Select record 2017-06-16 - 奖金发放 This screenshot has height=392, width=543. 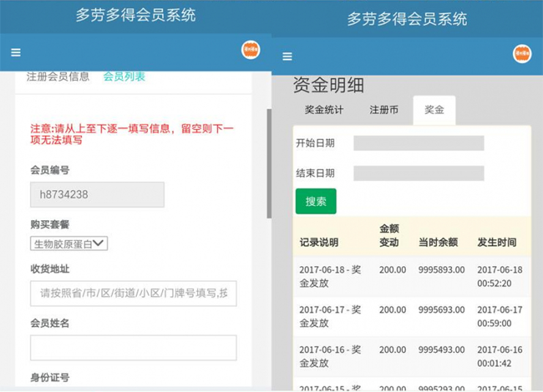[x=330, y=357]
